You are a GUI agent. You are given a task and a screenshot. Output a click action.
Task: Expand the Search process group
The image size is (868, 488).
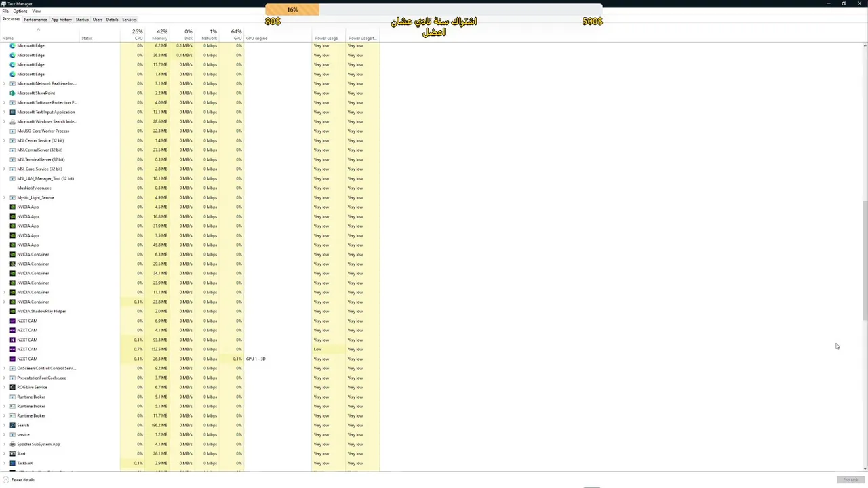pos(5,425)
